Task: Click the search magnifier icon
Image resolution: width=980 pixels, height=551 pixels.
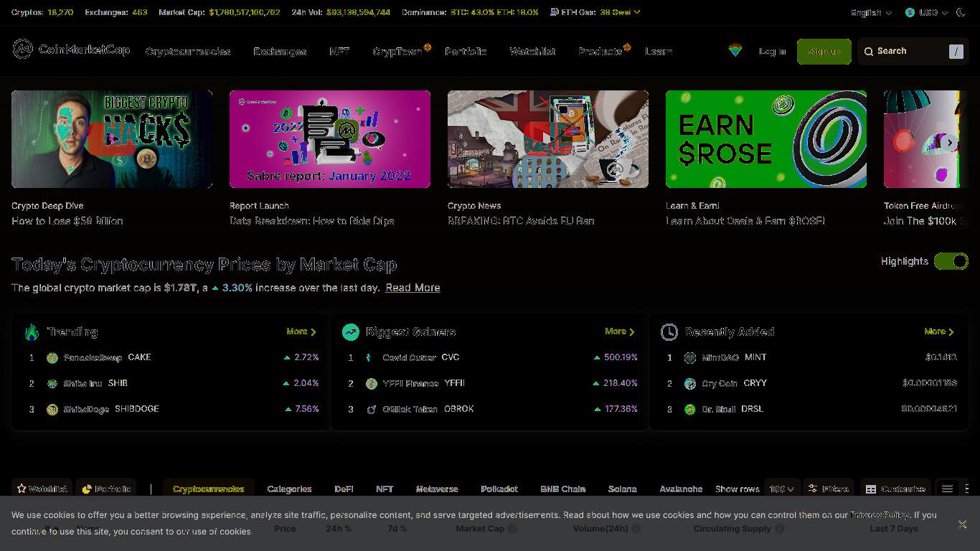Action: click(x=869, y=52)
